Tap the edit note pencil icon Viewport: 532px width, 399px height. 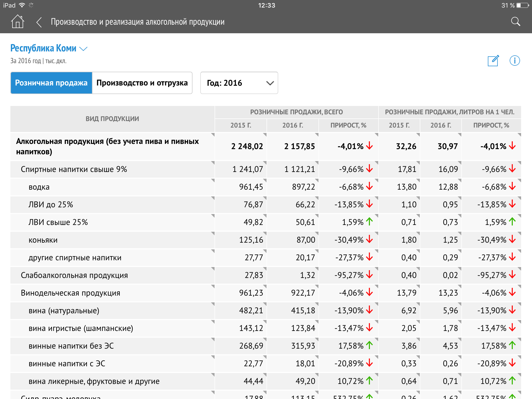pos(493,61)
